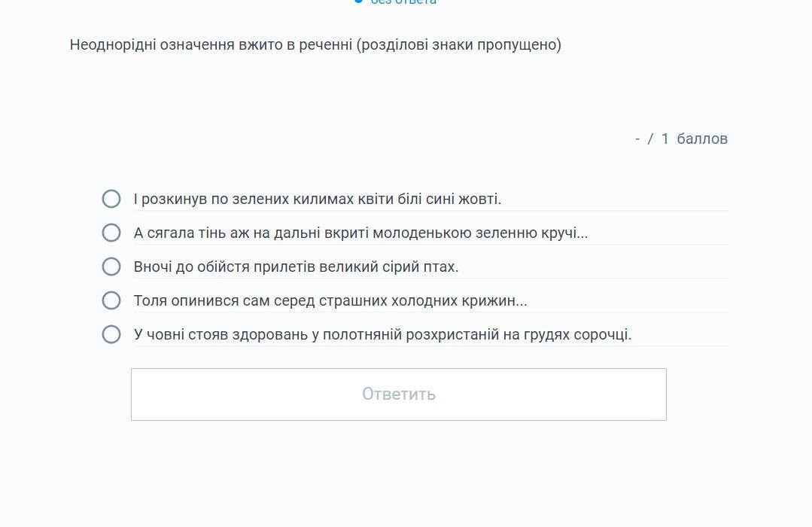
Task: Click the word 'Вночі' in third option
Action: (153, 267)
